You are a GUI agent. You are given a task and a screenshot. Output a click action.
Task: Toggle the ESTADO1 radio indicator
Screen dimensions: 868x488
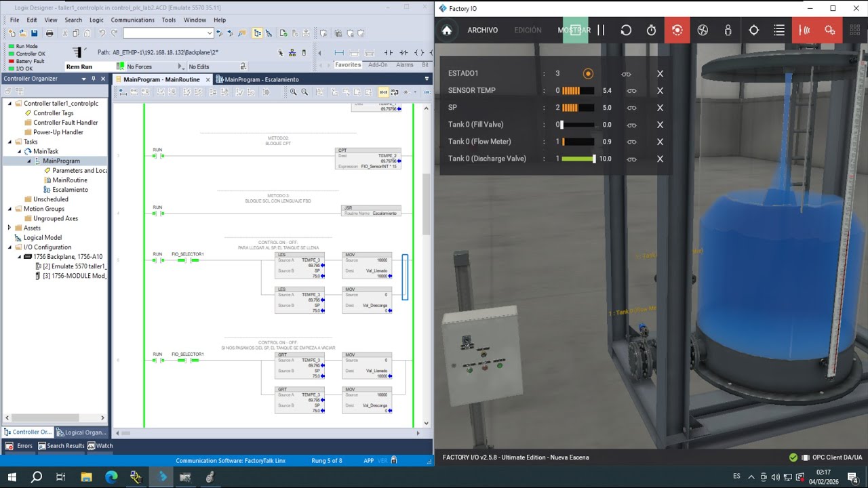pyautogui.click(x=588, y=73)
